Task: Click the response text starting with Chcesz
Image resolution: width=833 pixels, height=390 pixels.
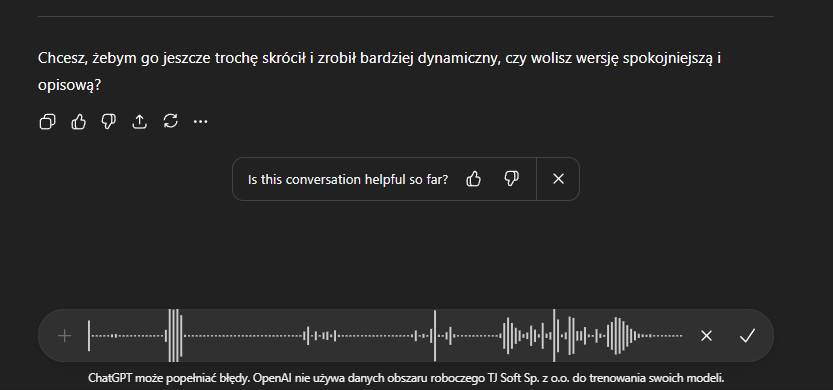Action: (x=379, y=71)
